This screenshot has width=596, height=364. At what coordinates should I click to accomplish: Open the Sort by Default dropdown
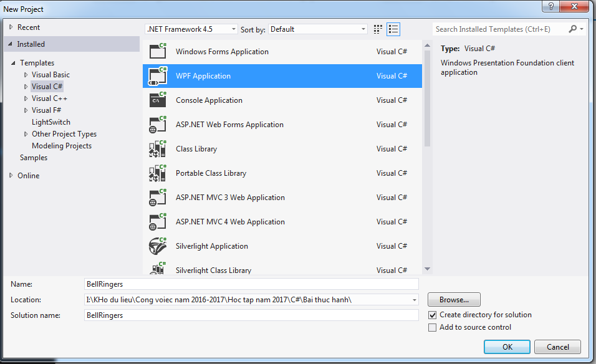318,29
